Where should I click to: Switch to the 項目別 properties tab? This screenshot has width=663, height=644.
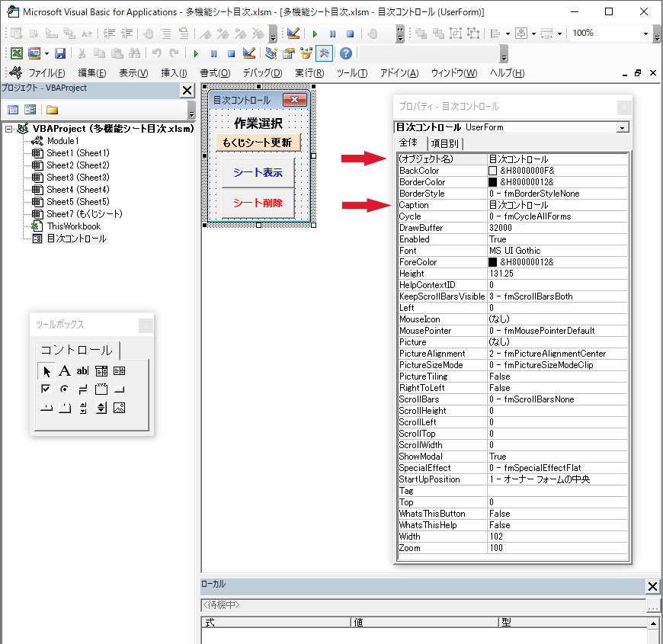445,144
